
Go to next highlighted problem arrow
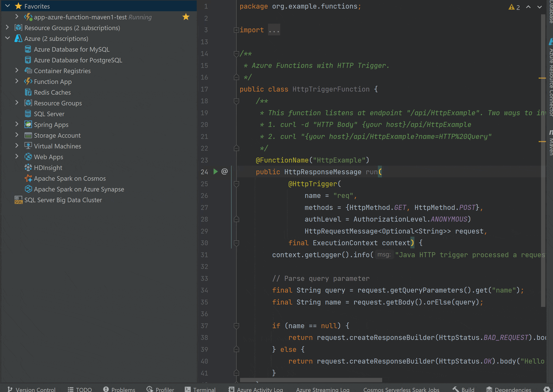pyautogui.click(x=539, y=7)
